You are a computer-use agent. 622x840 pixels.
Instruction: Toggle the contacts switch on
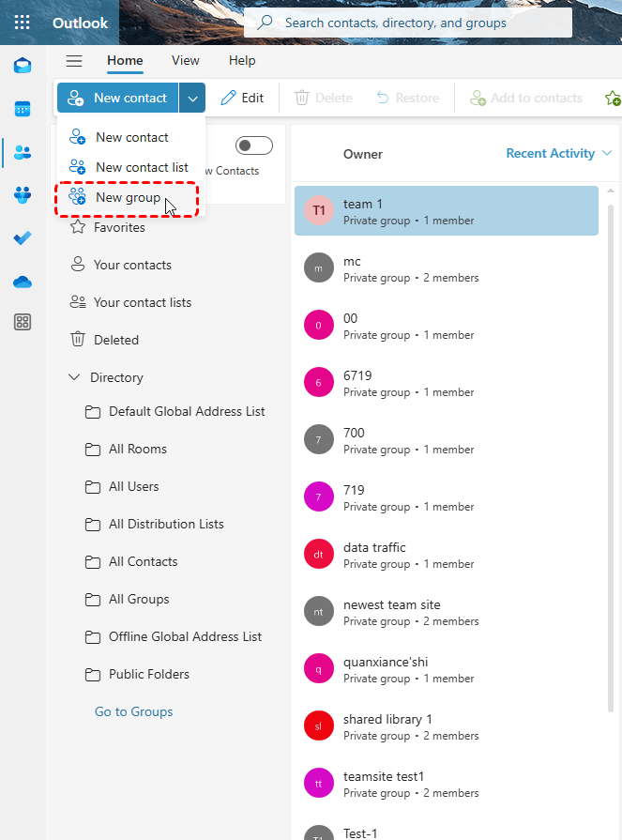click(253, 145)
